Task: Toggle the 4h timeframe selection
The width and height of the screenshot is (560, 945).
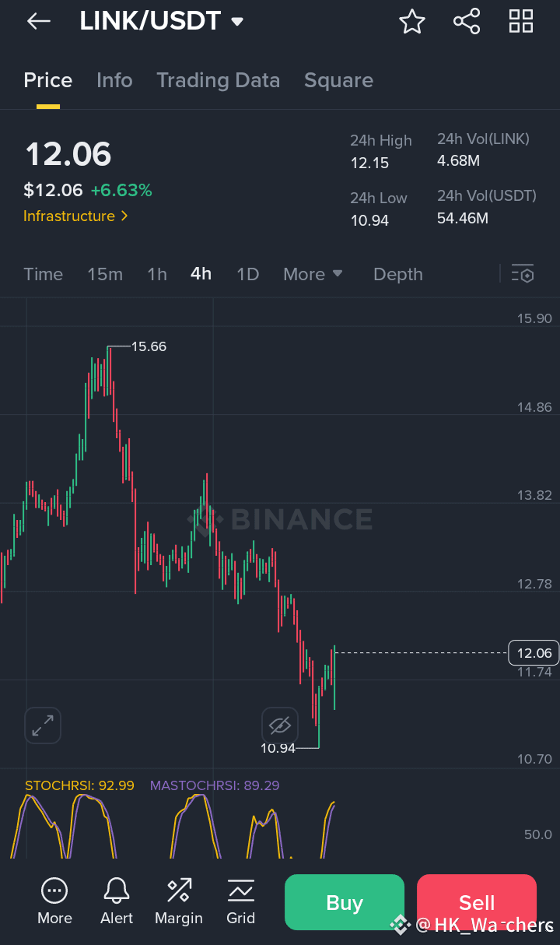Action: tap(201, 274)
